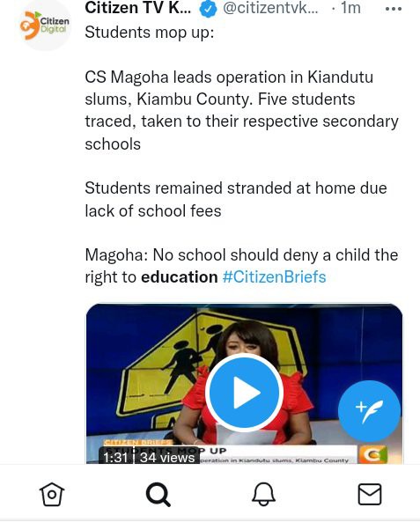This screenshot has height=530, width=420.
Task: Open the Notifications bell
Action: click(x=263, y=494)
